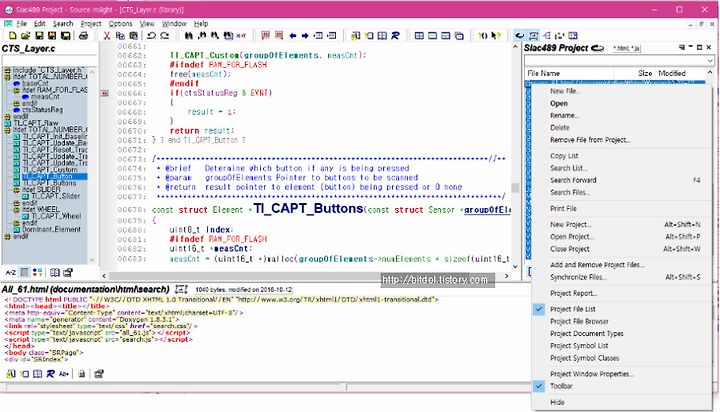Screen dimensions: 720x412
Task: Choose Project Window Properties... entry
Action: (592, 374)
